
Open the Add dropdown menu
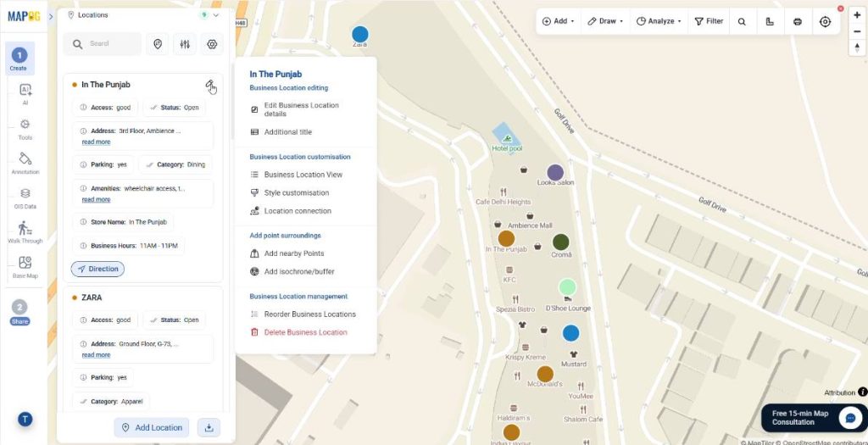coord(558,21)
